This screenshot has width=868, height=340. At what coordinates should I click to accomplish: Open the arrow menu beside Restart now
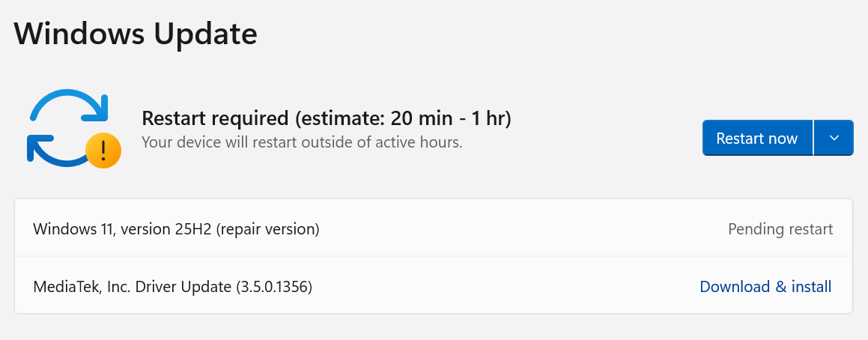click(834, 138)
